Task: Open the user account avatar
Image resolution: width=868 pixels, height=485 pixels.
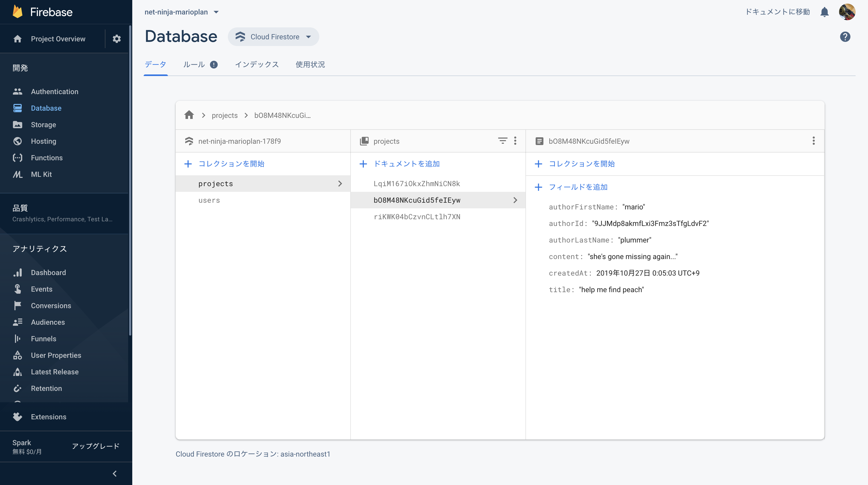Action: [x=847, y=12]
